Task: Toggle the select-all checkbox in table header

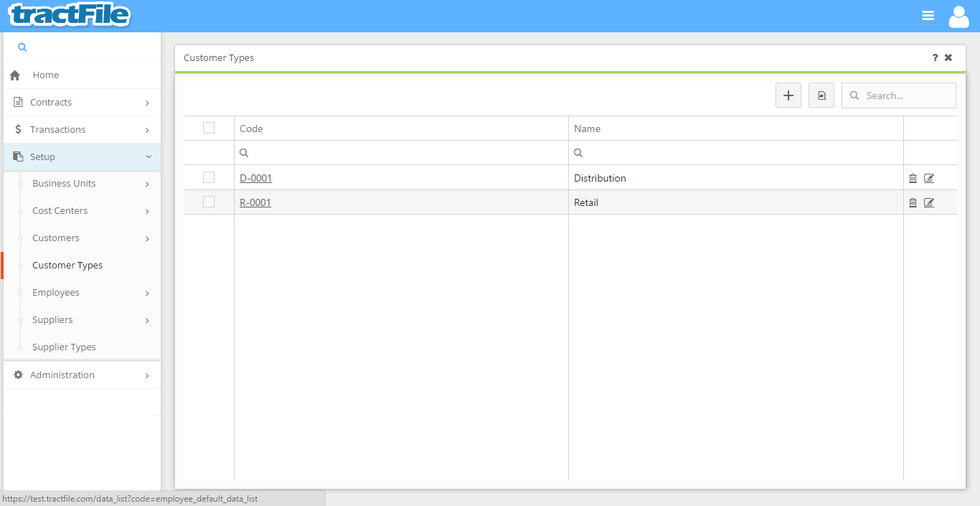Action: click(x=209, y=128)
